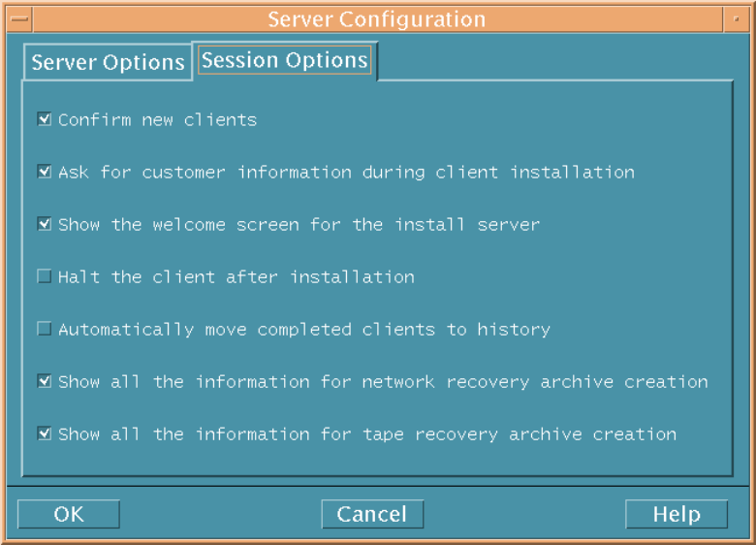The image size is (756, 545).
Task: Open the window menu in title bar
Action: 18,19
